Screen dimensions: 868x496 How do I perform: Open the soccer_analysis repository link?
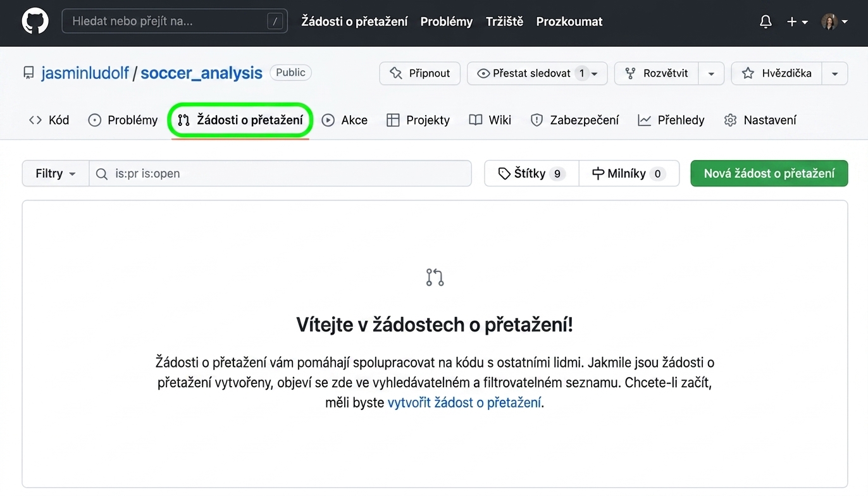click(201, 73)
